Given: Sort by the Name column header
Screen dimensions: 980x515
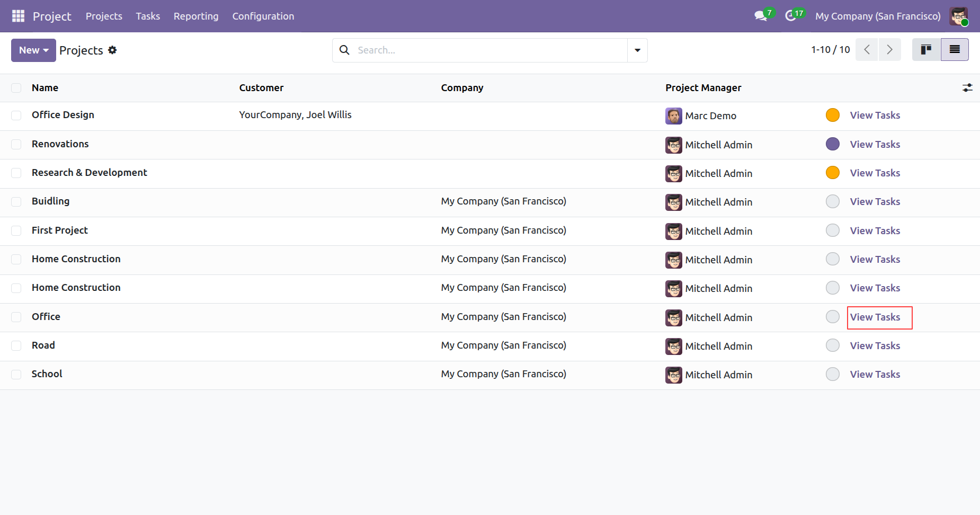Looking at the screenshot, I should 45,88.
